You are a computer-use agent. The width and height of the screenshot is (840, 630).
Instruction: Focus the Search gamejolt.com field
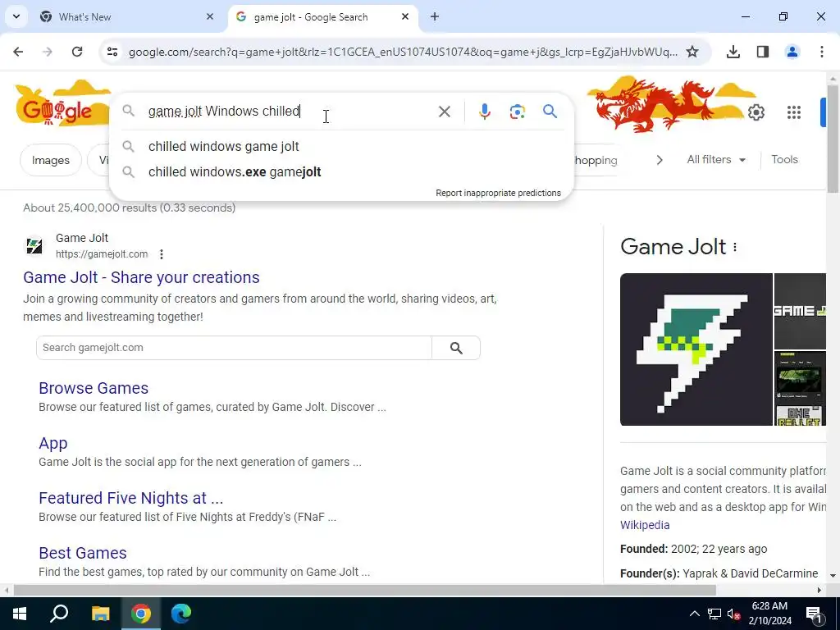click(234, 348)
